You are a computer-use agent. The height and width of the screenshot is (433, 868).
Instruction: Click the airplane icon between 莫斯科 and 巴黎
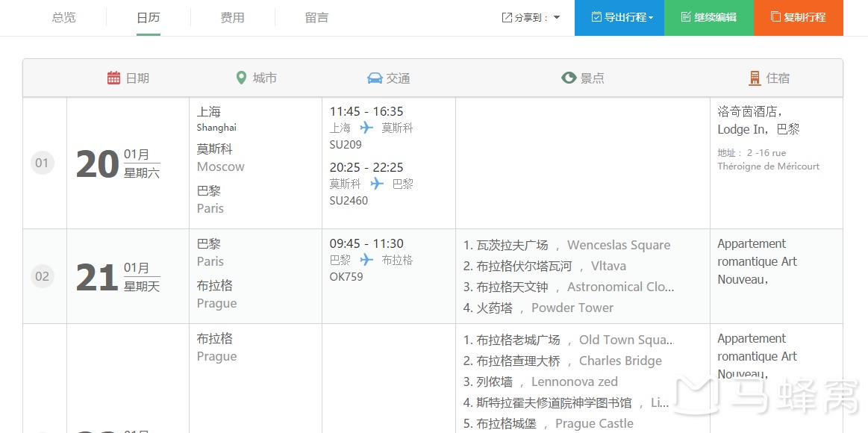tap(377, 183)
